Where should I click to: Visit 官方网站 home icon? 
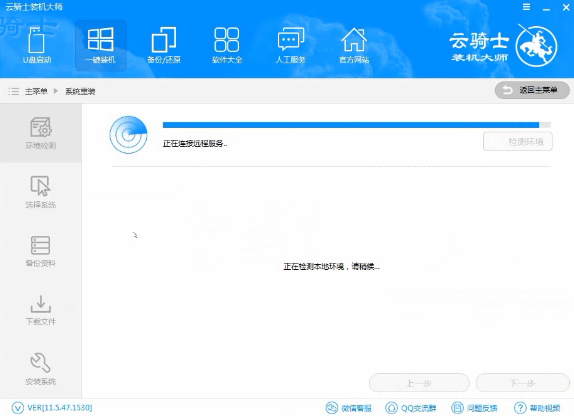coord(354,45)
